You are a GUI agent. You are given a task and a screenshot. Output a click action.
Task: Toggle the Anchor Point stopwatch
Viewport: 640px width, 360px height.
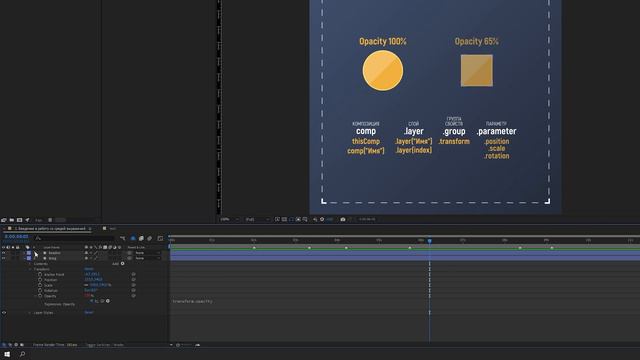tap(40, 275)
